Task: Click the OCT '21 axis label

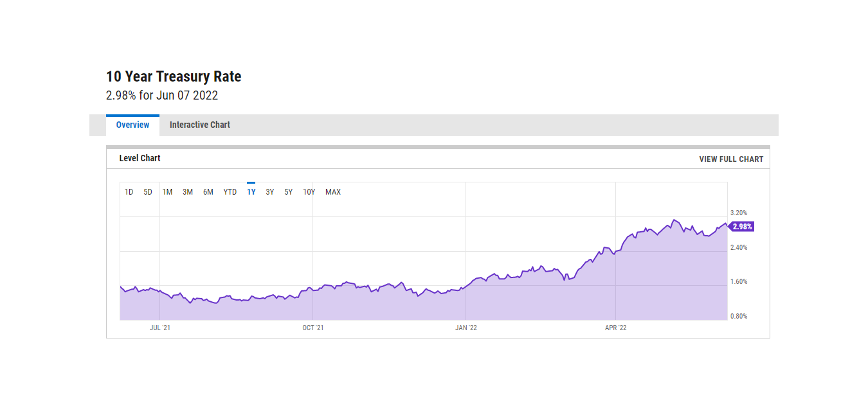Action: click(313, 328)
